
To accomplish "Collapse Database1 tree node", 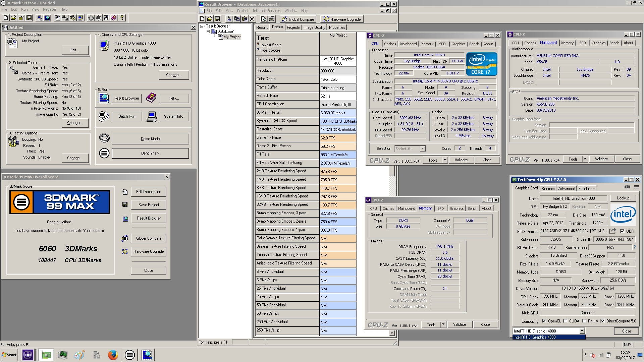I will tap(208, 32).
